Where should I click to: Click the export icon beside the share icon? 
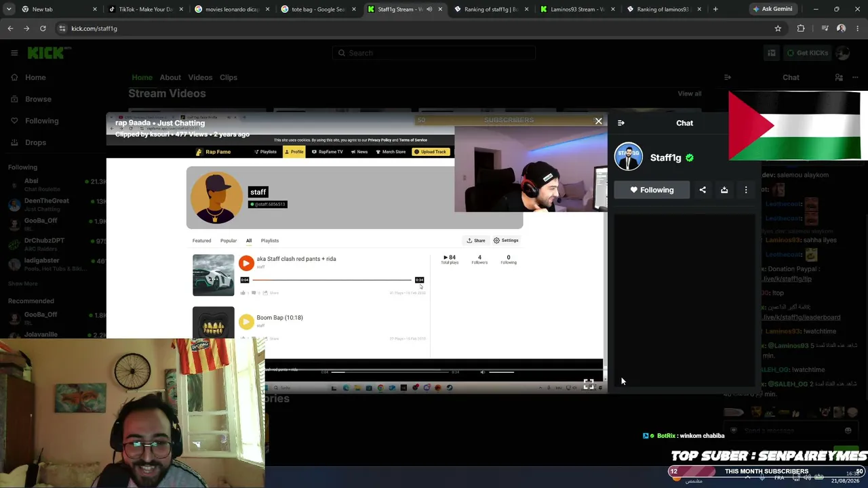[724, 190]
